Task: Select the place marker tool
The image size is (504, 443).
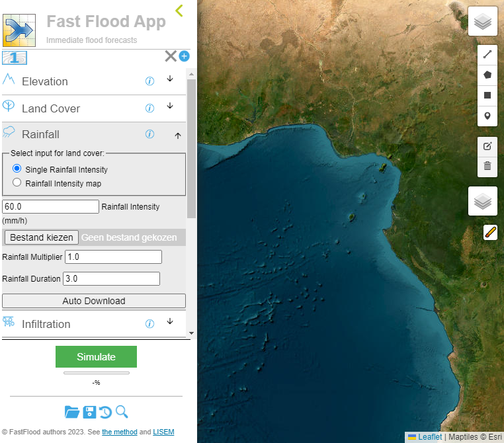Action: click(487, 116)
